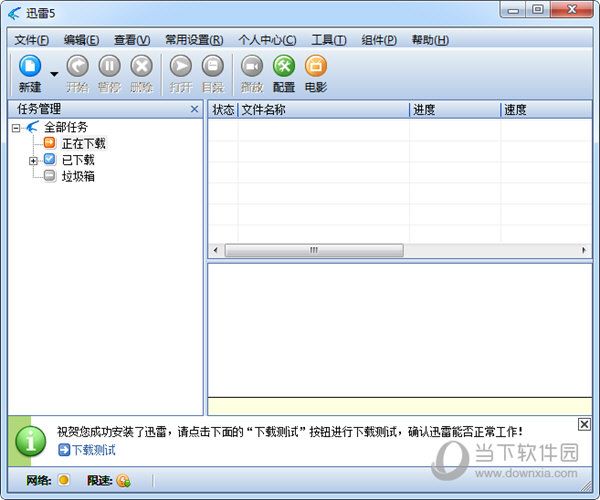
Task: Sort by the 文件名称 column header
Action: point(324,110)
